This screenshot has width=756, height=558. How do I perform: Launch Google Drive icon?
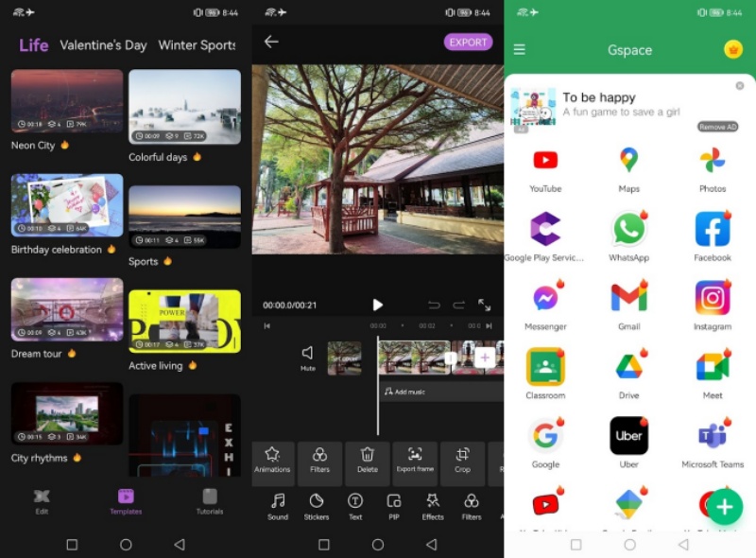[628, 367]
